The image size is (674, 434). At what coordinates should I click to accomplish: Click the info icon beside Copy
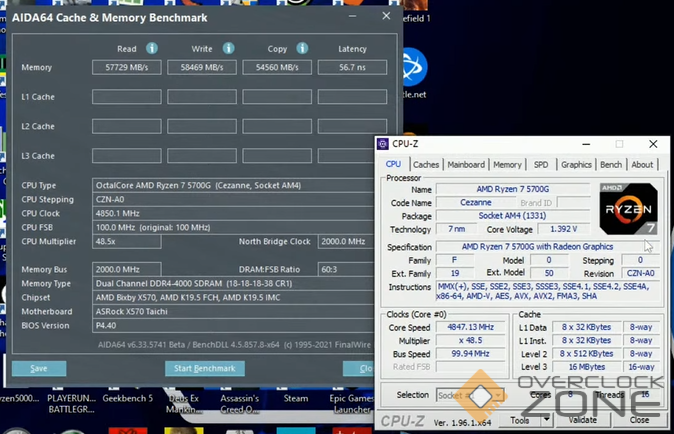pos(303,48)
